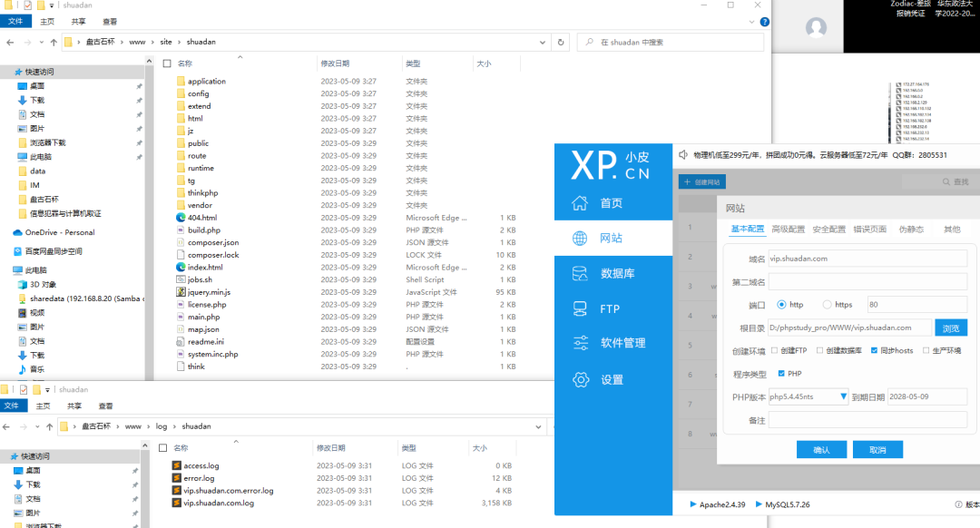Select the https radio button
The width and height of the screenshot is (980, 528).
point(827,304)
